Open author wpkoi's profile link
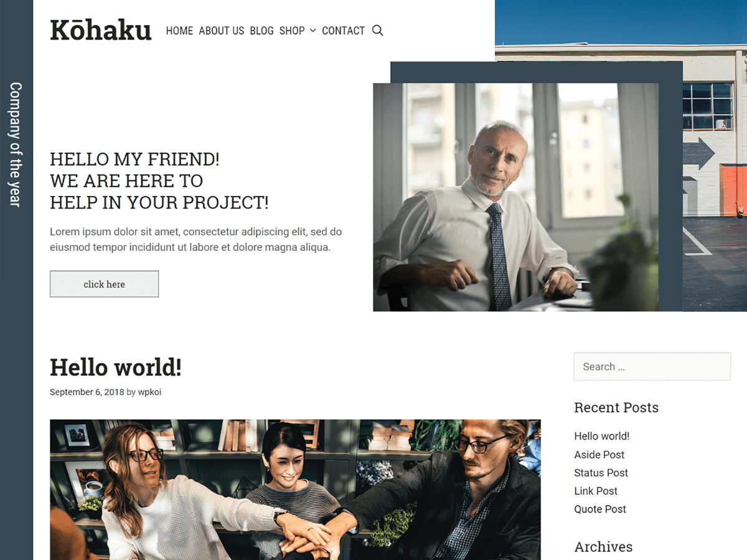Viewport: 747px width, 560px height. coord(149,392)
